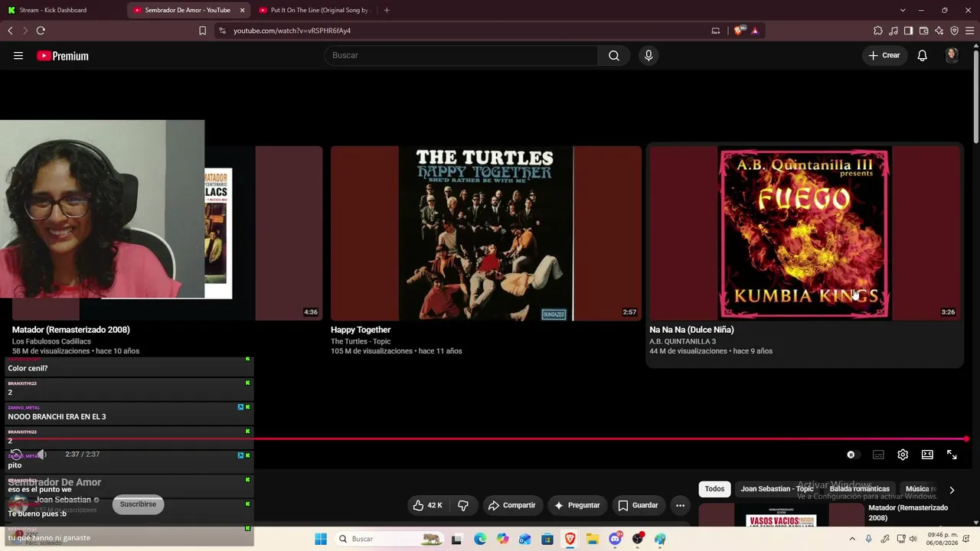Go to the YouTube Premium home logo
Screen dimensions: 980x551
pos(63,56)
